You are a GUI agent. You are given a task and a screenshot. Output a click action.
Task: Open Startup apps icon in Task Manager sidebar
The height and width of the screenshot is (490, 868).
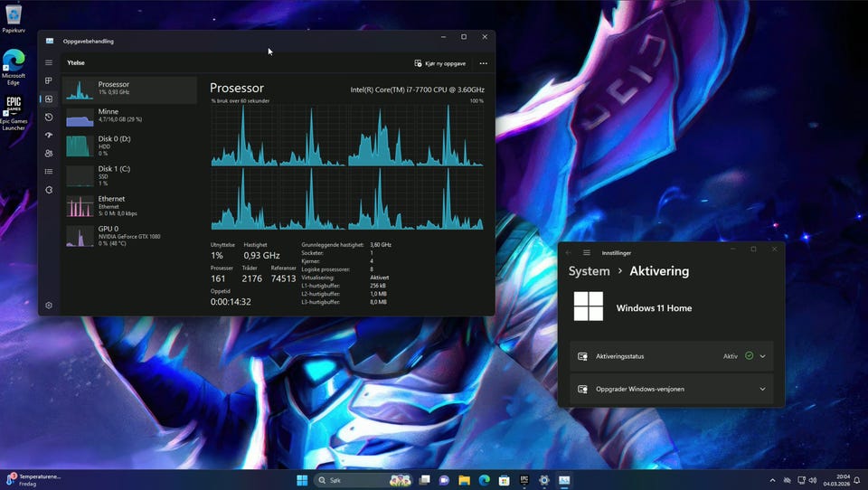point(49,136)
